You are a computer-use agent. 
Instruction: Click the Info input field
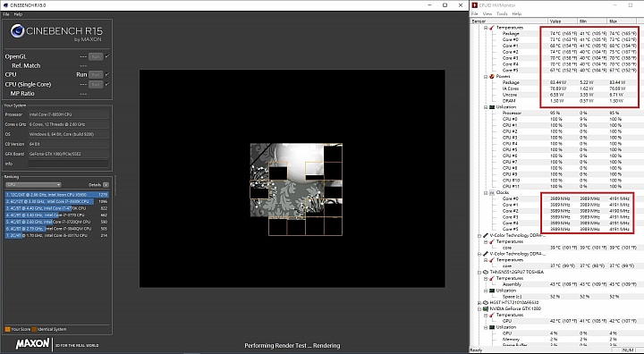pos(69,164)
